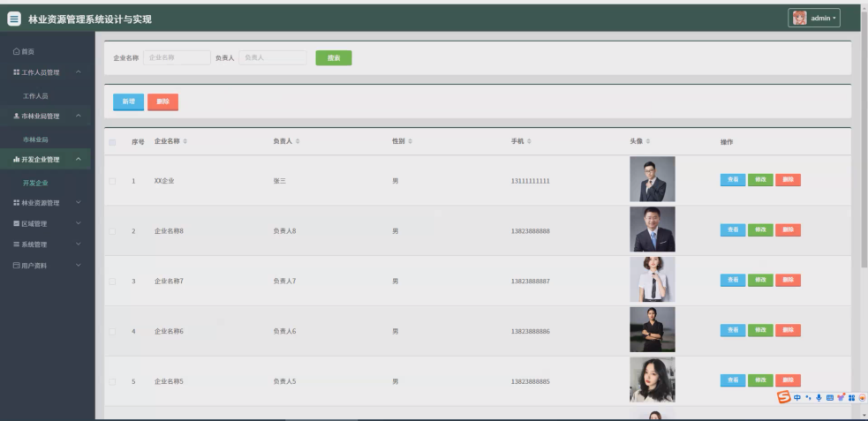Check the row for 企业名称6
The height and width of the screenshot is (421, 868).
point(112,332)
